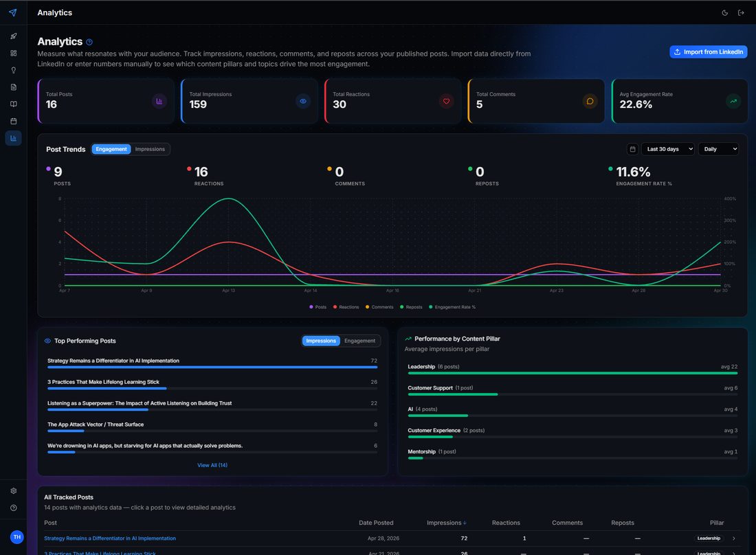Toggle Reposts series in chart legend
The height and width of the screenshot is (555, 756).
point(411,307)
